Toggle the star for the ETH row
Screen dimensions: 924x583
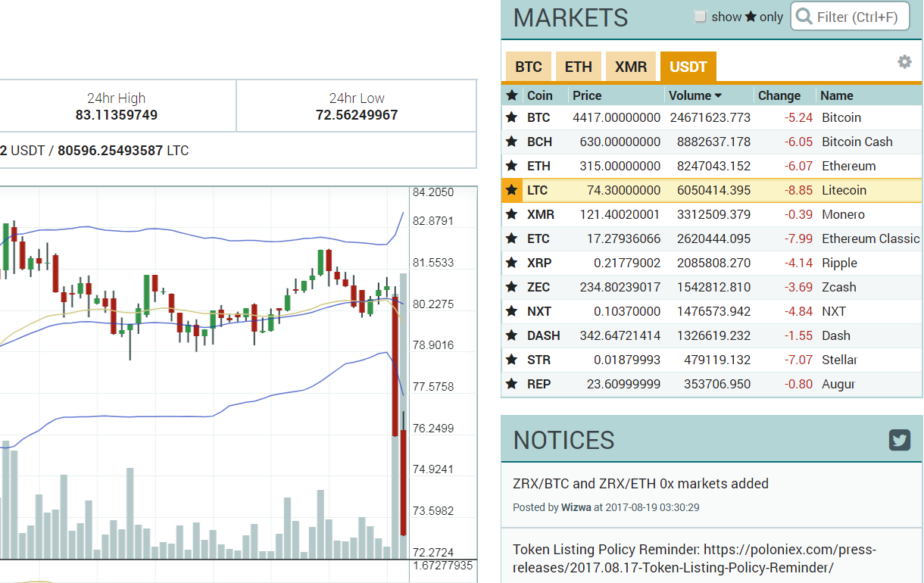pyautogui.click(x=512, y=166)
